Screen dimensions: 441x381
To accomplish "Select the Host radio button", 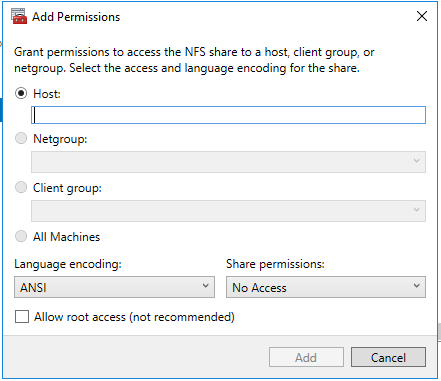I will [x=21, y=93].
